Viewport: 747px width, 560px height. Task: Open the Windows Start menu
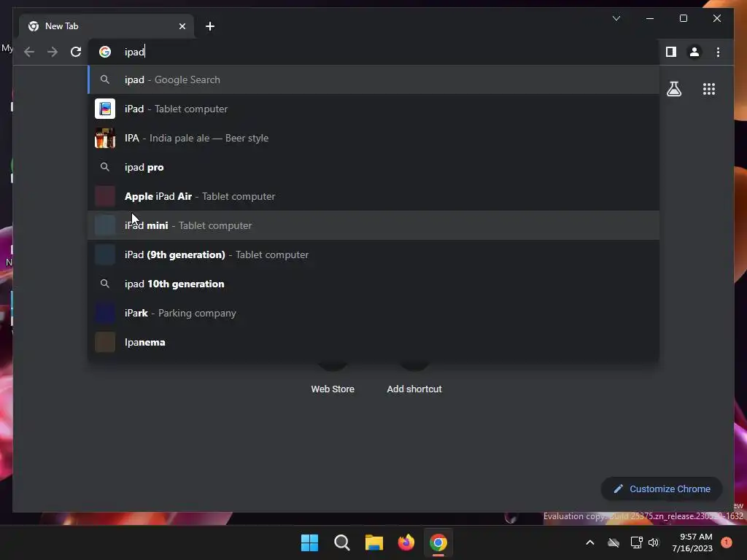tap(309, 542)
